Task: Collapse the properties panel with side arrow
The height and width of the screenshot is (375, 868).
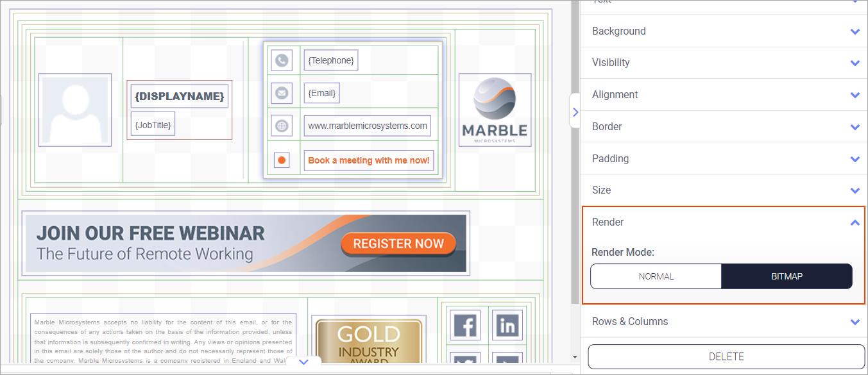Action: pos(575,112)
